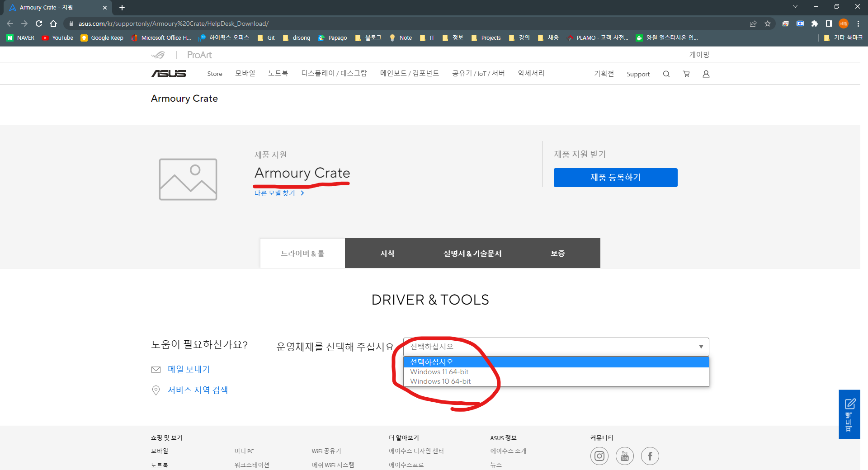
Task: Select the 드라이버 & 툴 tab
Action: coord(302,253)
